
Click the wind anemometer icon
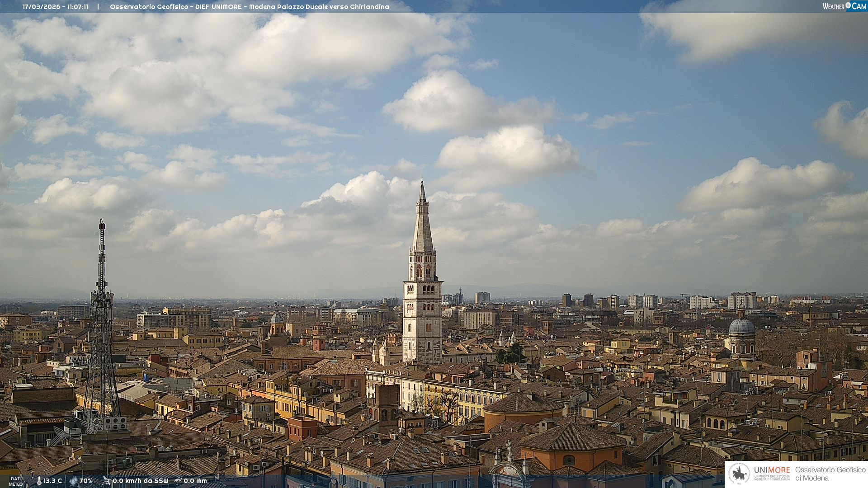point(107,481)
